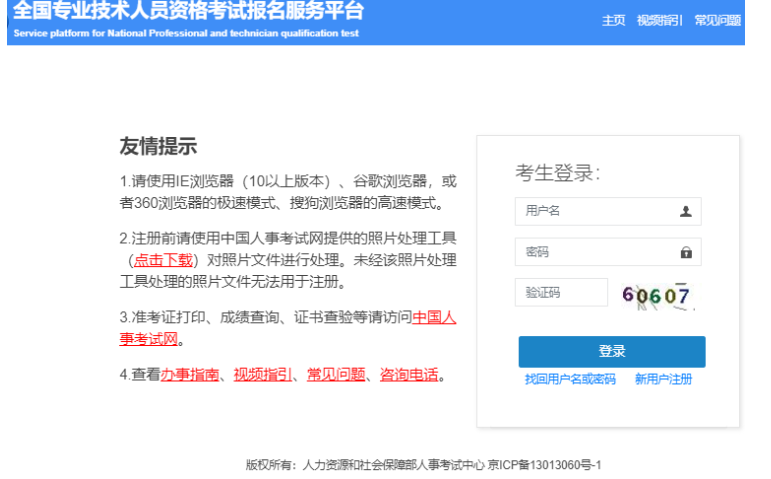Refresh the 60607 captcha image
This screenshot has width=771, height=479.
656,294
